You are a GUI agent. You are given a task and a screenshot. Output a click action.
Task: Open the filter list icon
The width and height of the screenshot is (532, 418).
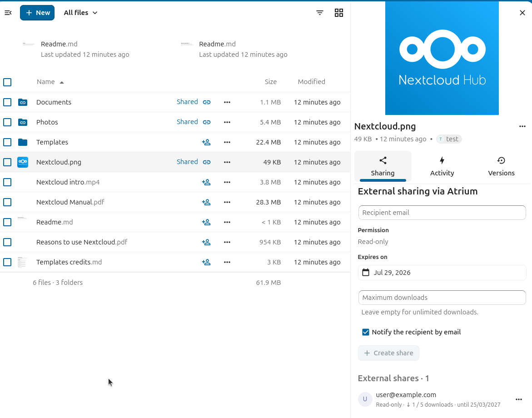pos(319,13)
